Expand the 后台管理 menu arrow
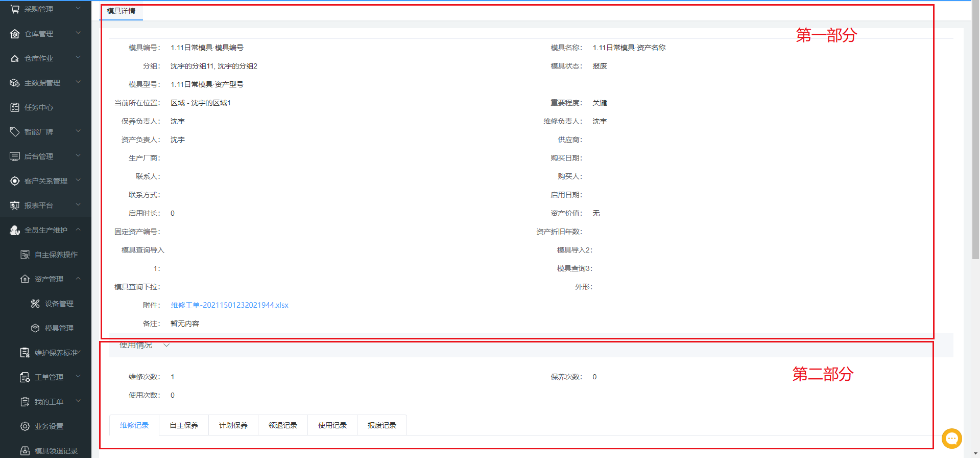Viewport: 980px width, 458px height. tap(78, 156)
